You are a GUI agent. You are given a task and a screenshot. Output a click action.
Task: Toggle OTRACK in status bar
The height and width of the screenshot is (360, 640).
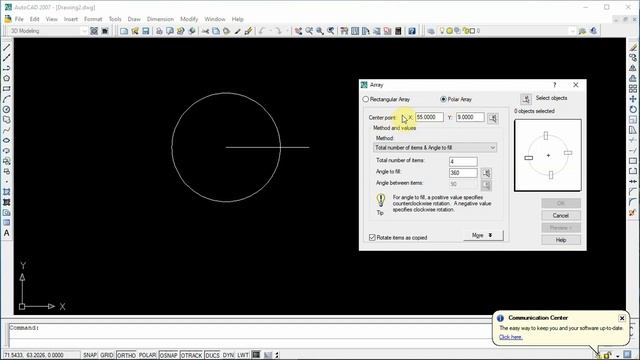coord(191,355)
